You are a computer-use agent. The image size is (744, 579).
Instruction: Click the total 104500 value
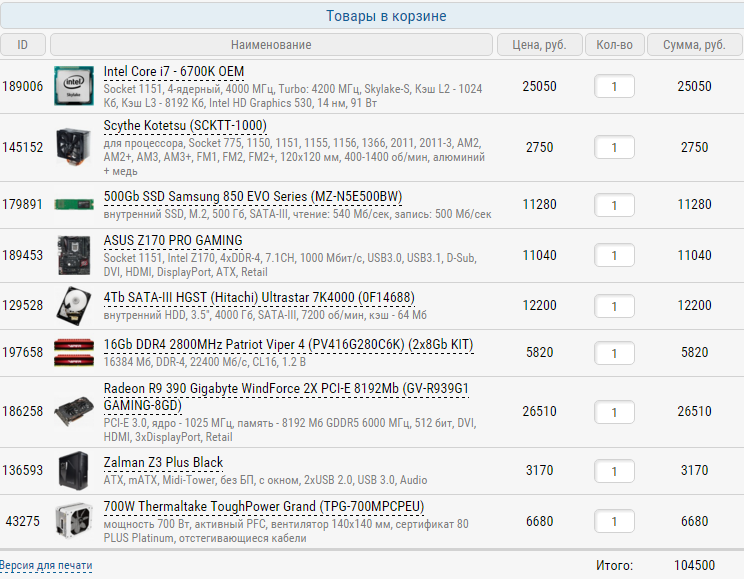tap(695, 565)
